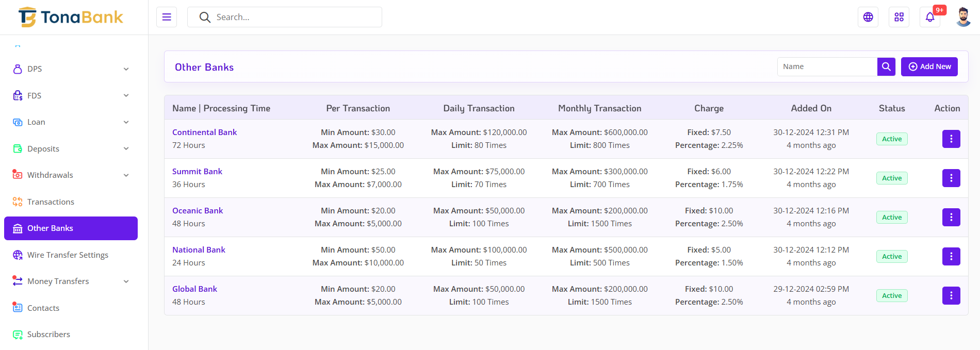Click the magnifier search button beside Name

point(886,66)
